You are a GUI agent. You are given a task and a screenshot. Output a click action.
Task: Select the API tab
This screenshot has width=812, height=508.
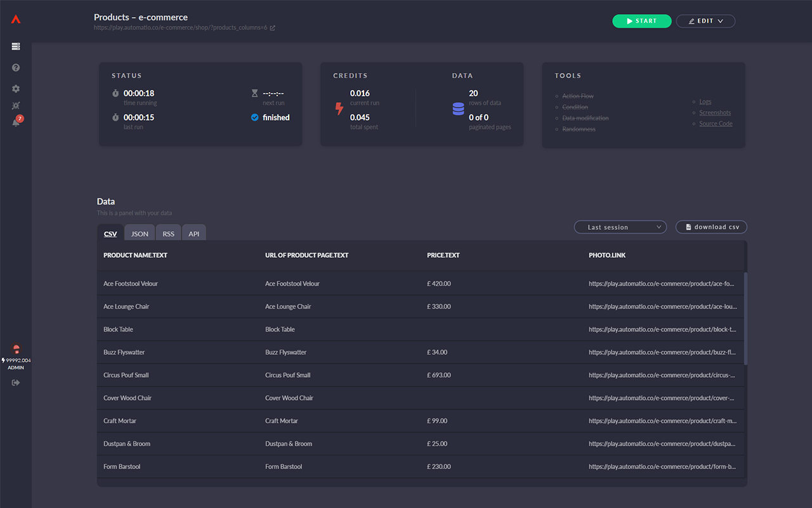[x=194, y=233]
